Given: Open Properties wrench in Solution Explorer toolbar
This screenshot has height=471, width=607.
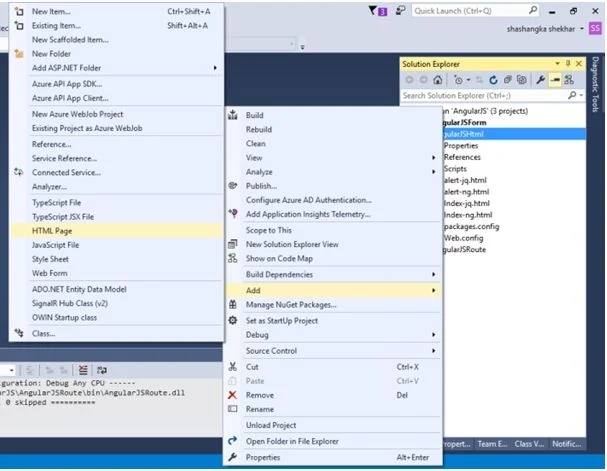Looking at the screenshot, I should (x=540, y=80).
